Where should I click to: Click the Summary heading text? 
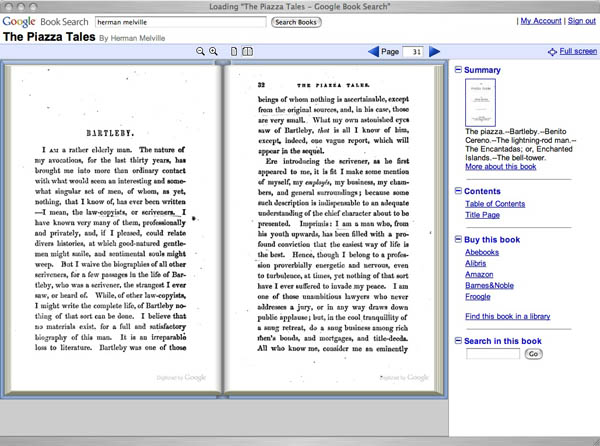pyautogui.click(x=482, y=70)
